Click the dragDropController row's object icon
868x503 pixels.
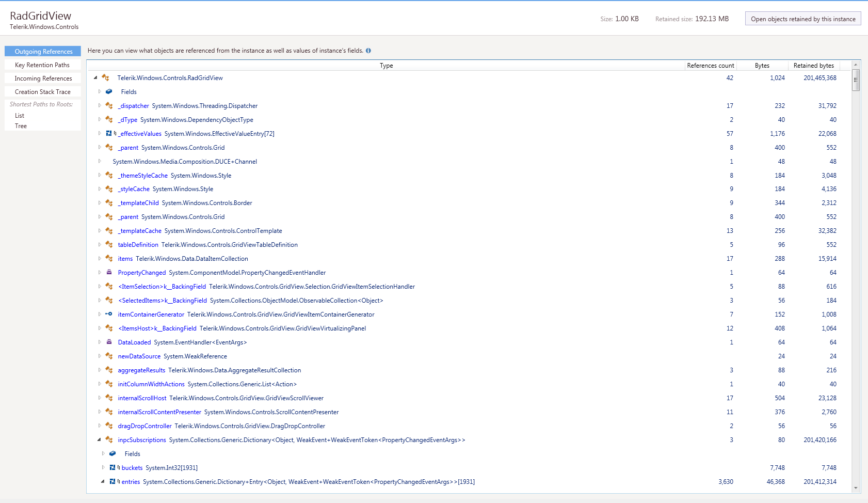(x=109, y=426)
